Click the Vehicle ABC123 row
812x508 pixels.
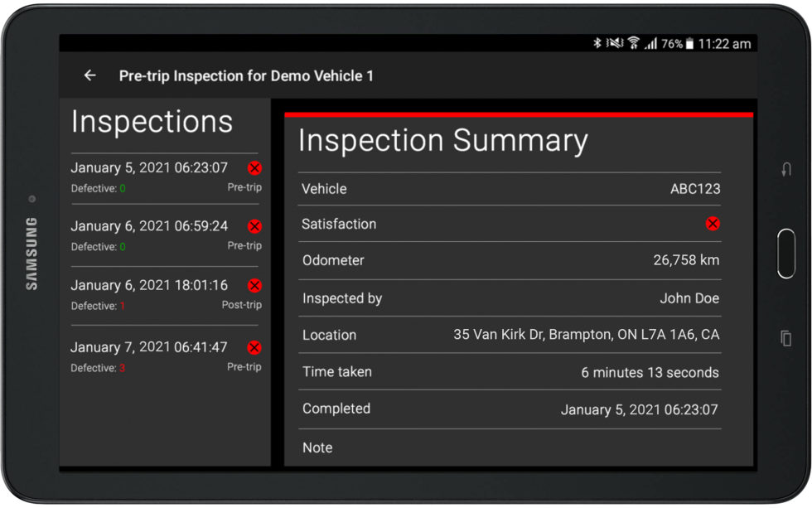pos(510,189)
